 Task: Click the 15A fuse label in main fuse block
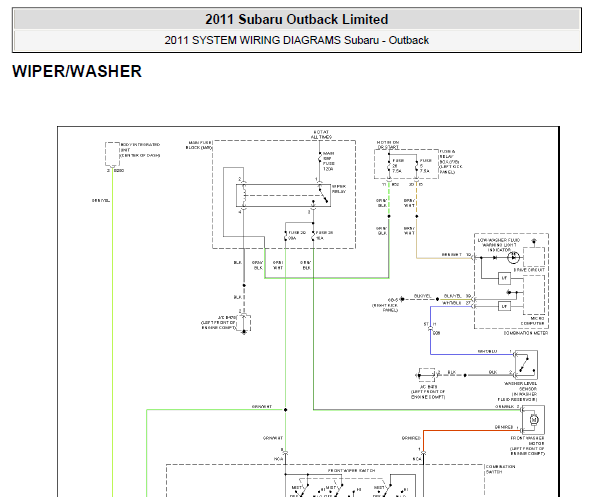[324, 235]
